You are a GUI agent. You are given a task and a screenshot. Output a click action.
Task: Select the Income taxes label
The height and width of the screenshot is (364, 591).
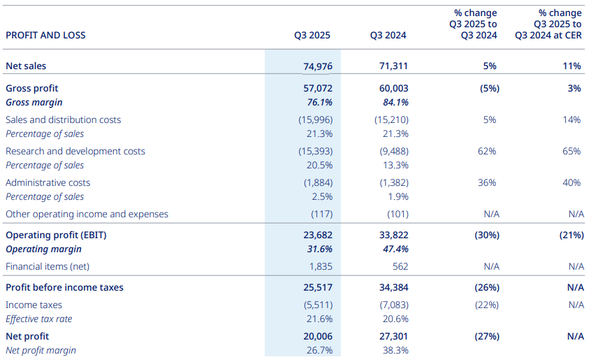point(34,305)
